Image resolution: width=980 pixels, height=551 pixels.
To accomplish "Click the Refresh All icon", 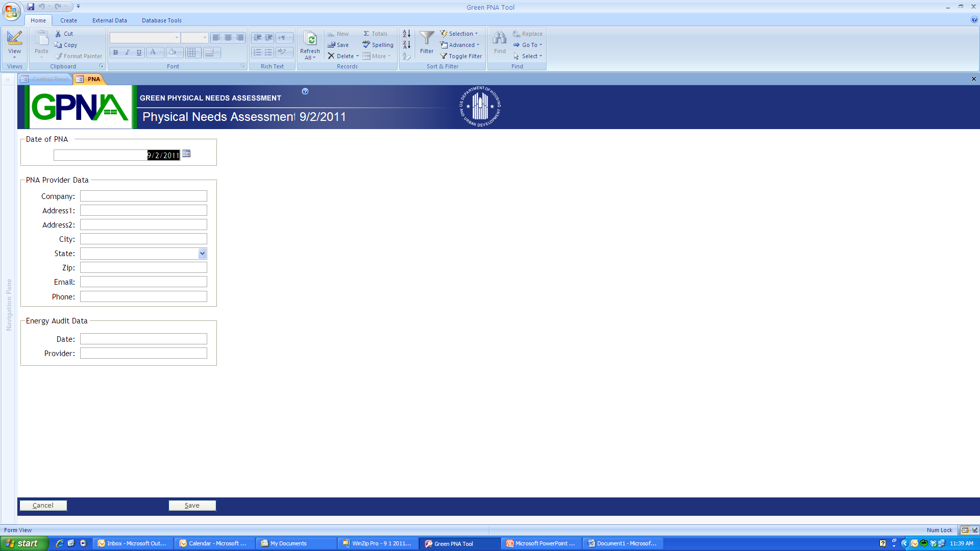I will pyautogui.click(x=310, y=39).
